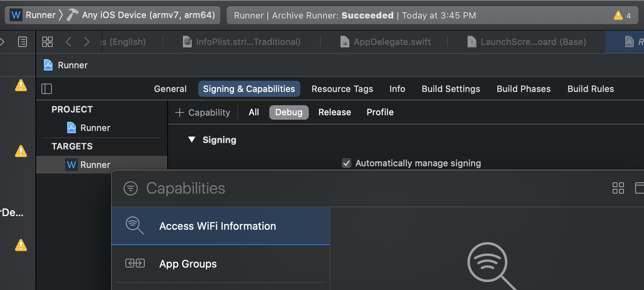The height and width of the screenshot is (290, 644).
Task: Select the Release configuration filter
Action: pos(334,112)
